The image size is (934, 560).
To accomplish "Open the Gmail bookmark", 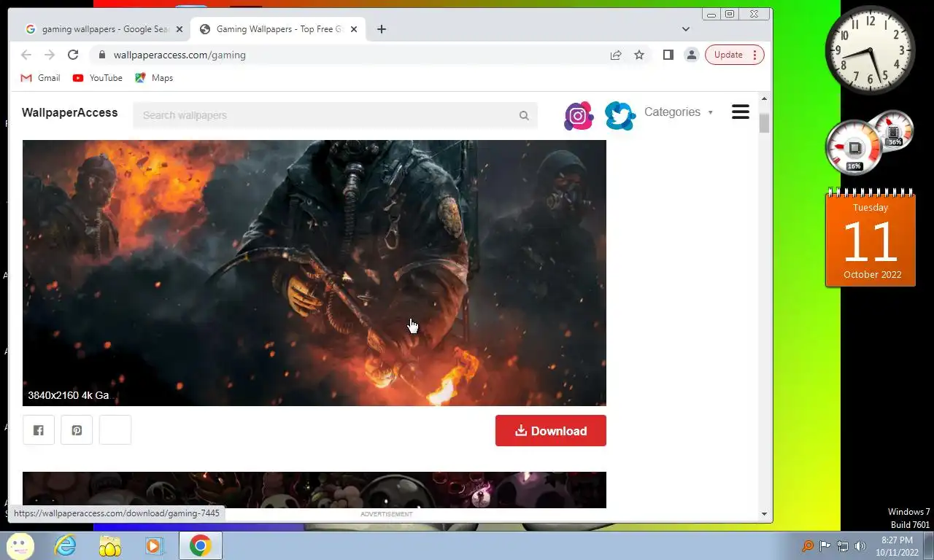I will [40, 78].
